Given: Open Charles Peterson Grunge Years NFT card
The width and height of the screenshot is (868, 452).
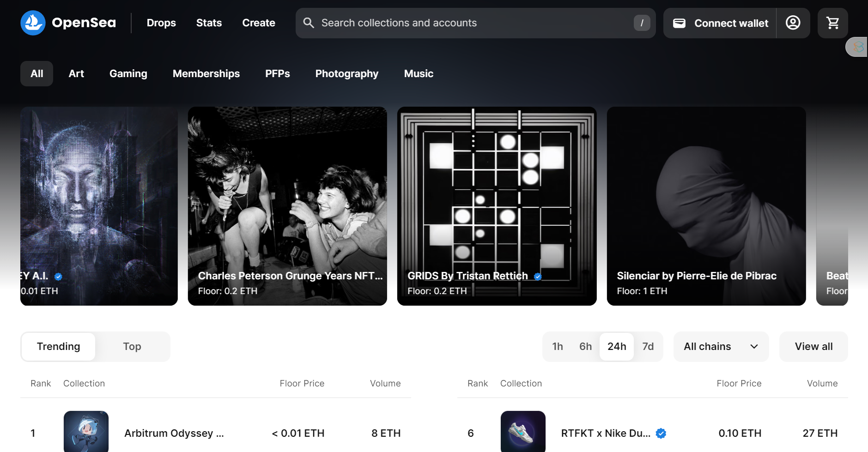Looking at the screenshot, I should pyautogui.click(x=287, y=206).
